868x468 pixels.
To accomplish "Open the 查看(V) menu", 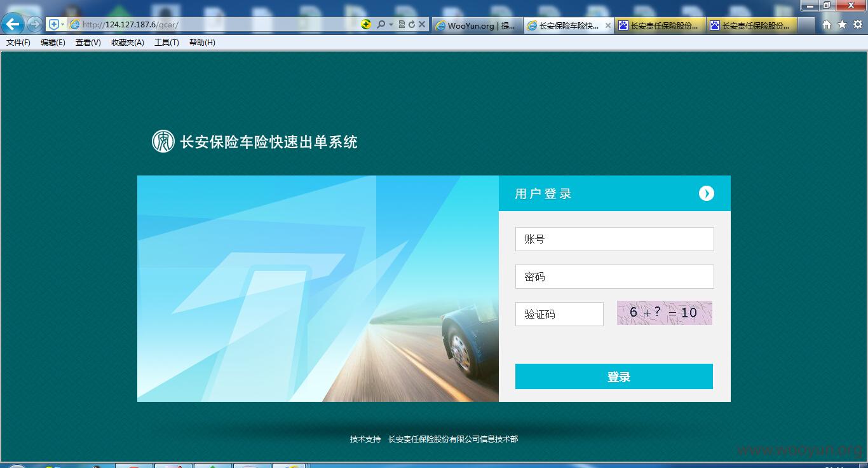I will (x=88, y=43).
